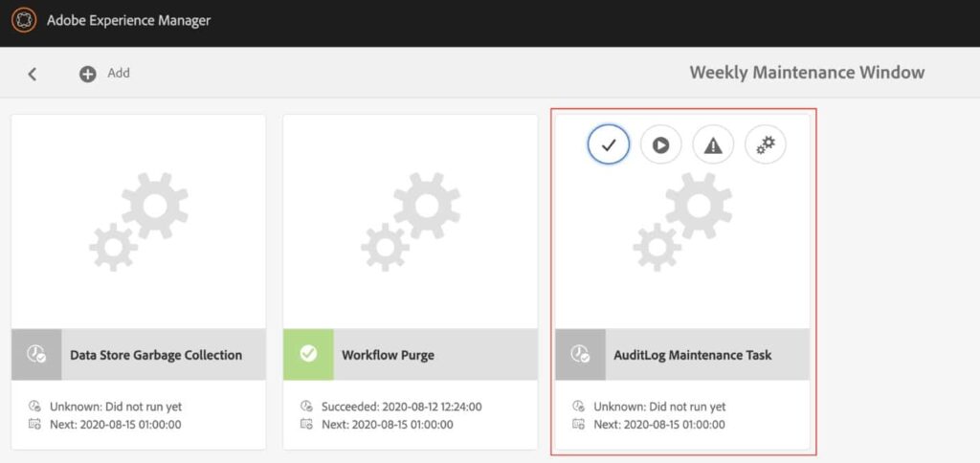Screen dimensions: 980x463
Task: Open the Data Store Garbage Collection card
Action: [139, 282]
